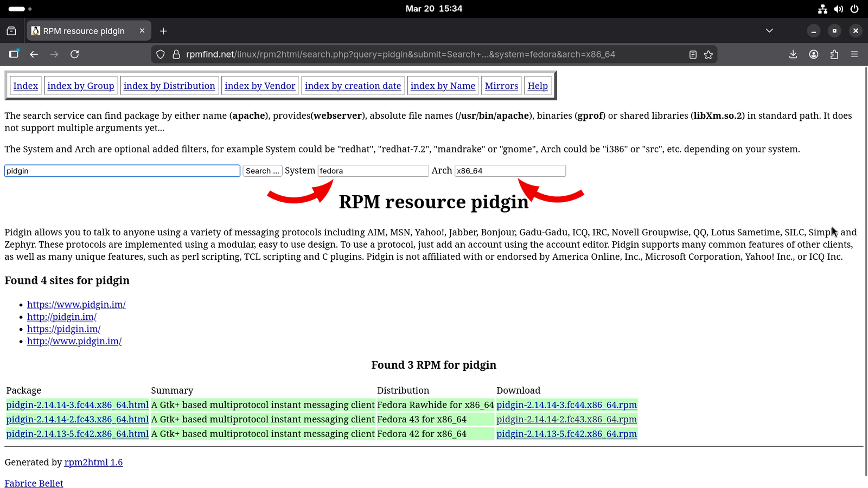Download pidgin-2.14.14-2.fc43.x86_64.rpm
Image resolution: width=868 pixels, height=488 pixels.
click(x=566, y=419)
